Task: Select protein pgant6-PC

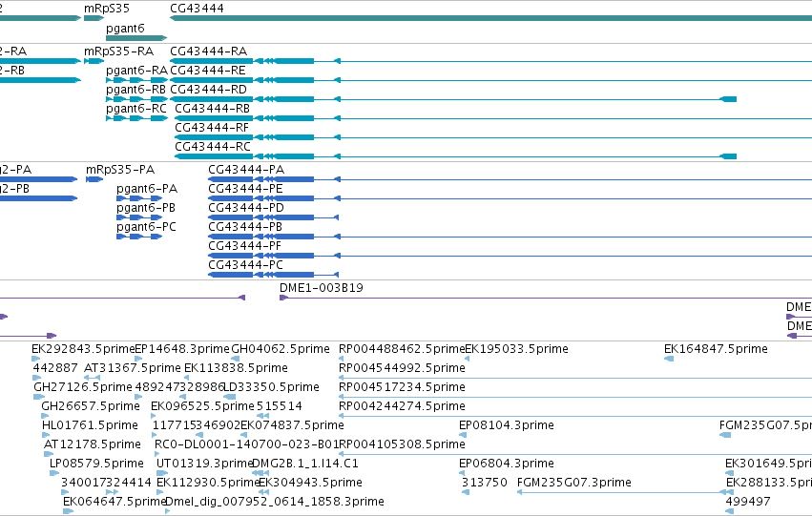Action: [147, 227]
